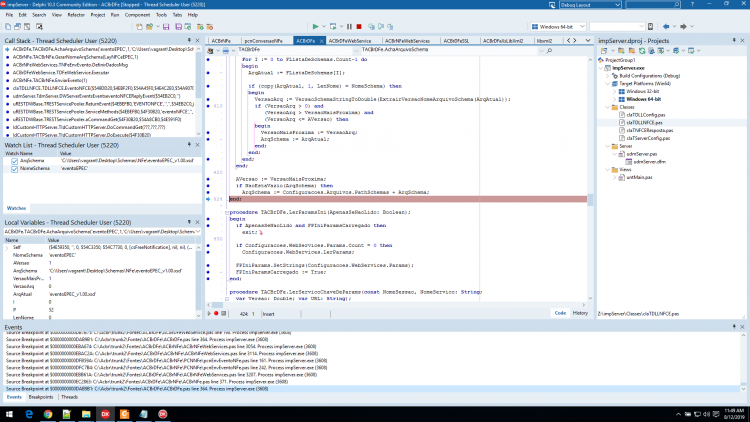Open the Debug Layout dropdown
This screenshot has height=422, width=750.
coord(617,5)
